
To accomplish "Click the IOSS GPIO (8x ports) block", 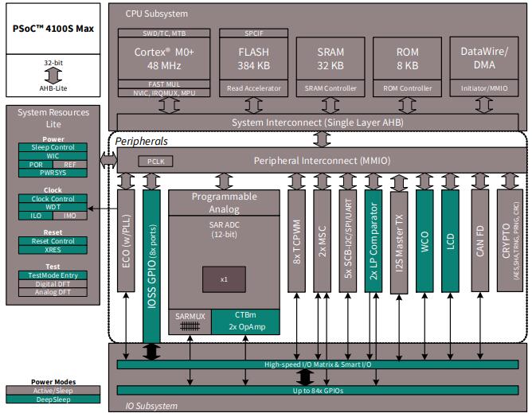I will (151, 266).
